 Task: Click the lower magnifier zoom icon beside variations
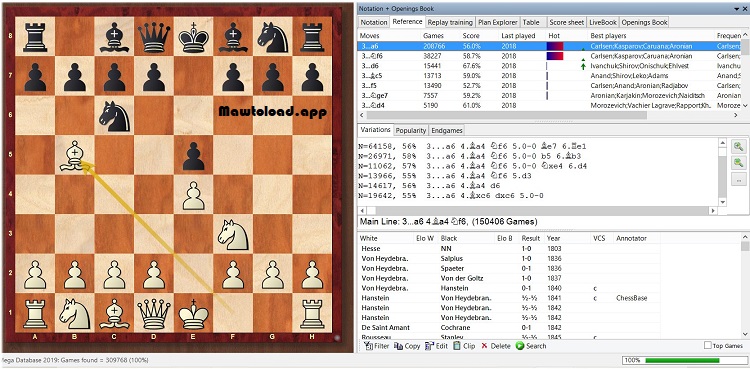pyautogui.click(x=739, y=163)
